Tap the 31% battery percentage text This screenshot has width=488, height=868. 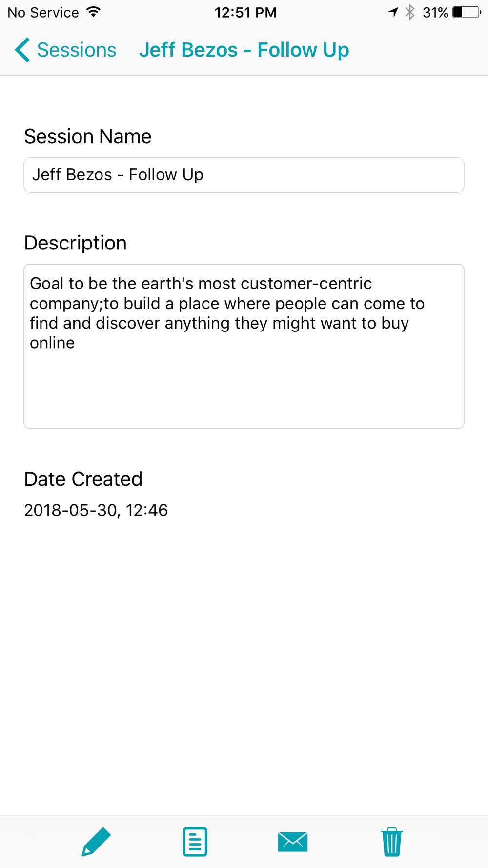(x=435, y=13)
